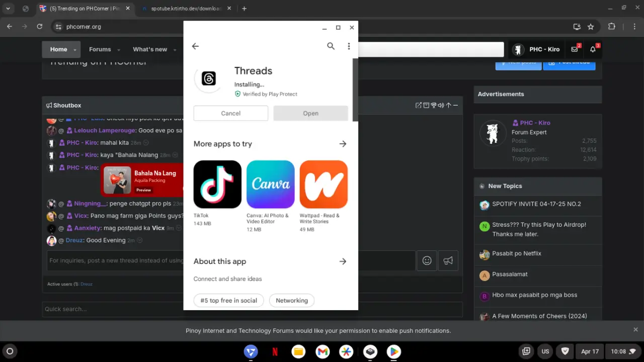Cancel the Threads installation
The height and width of the screenshot is (362, 644).
point(231,113)
